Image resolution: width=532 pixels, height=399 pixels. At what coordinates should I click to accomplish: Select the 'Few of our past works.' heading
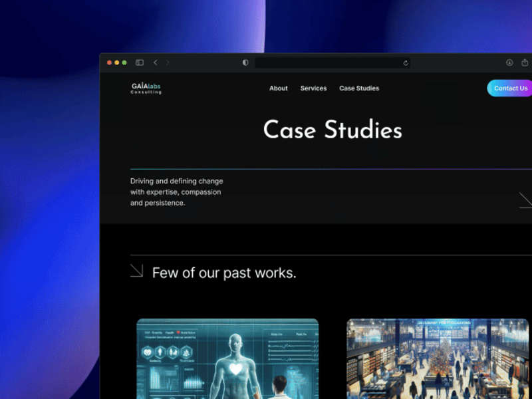224,273
